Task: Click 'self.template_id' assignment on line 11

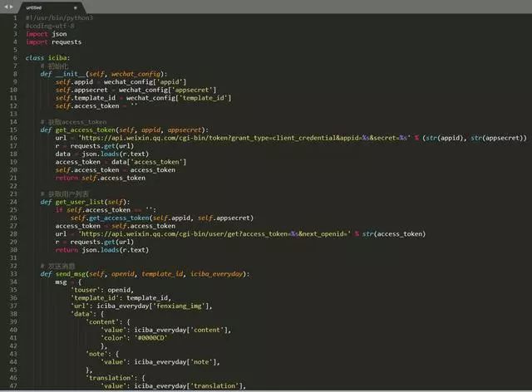Action: (x=144, y=98)
